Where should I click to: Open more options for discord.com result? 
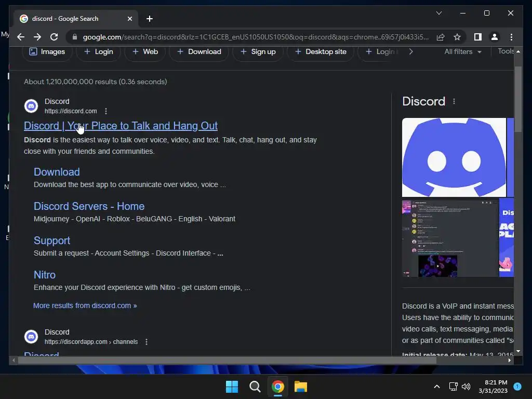[x=106, y=111]
